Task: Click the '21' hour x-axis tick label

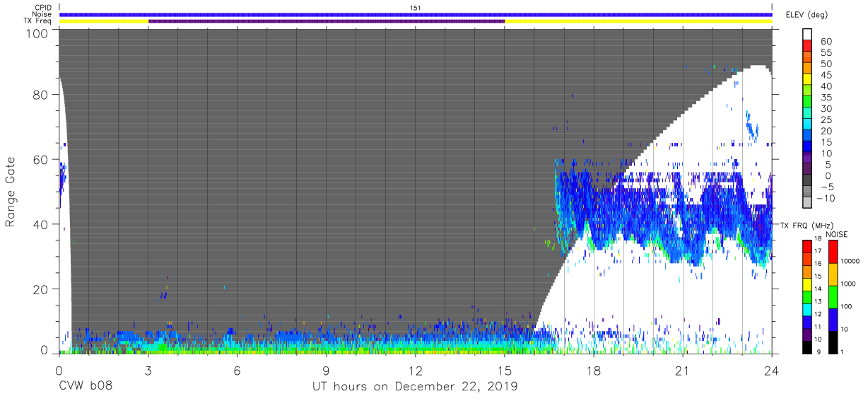Action: point(683,371)
